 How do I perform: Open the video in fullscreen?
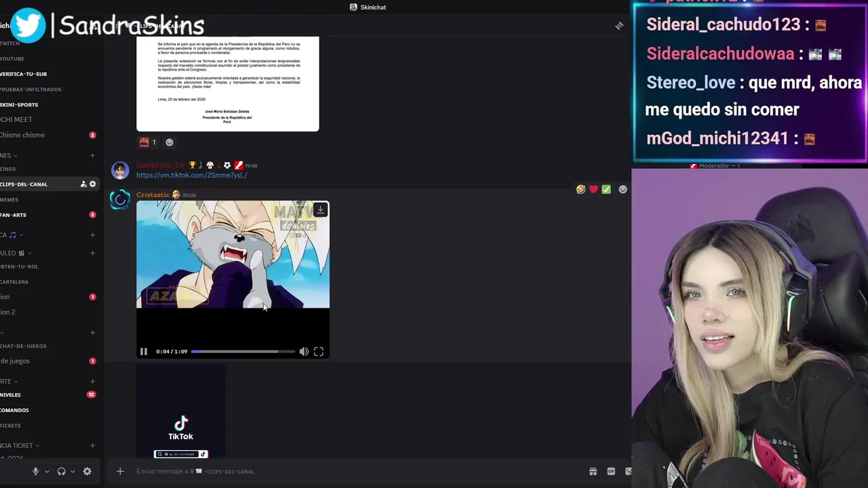(319, 351)
